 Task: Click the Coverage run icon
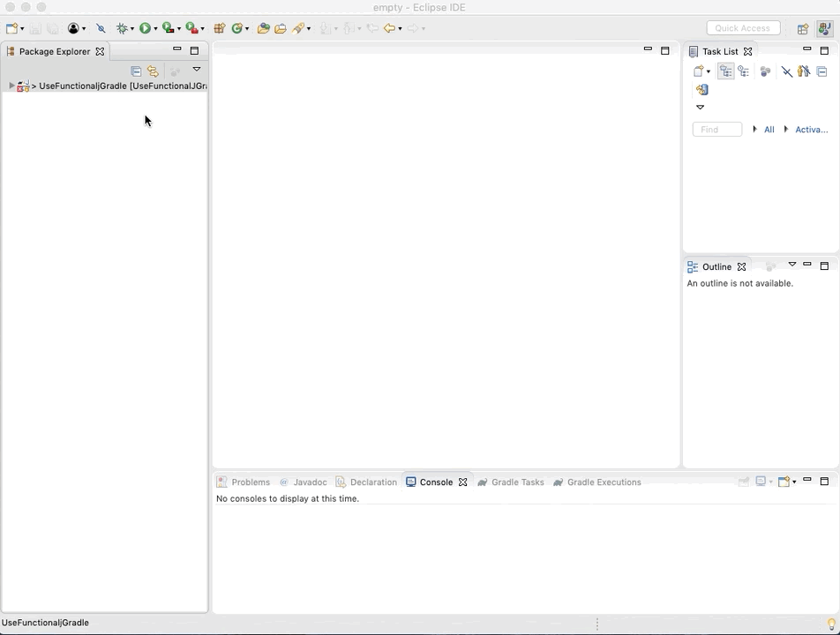point(169,28)
